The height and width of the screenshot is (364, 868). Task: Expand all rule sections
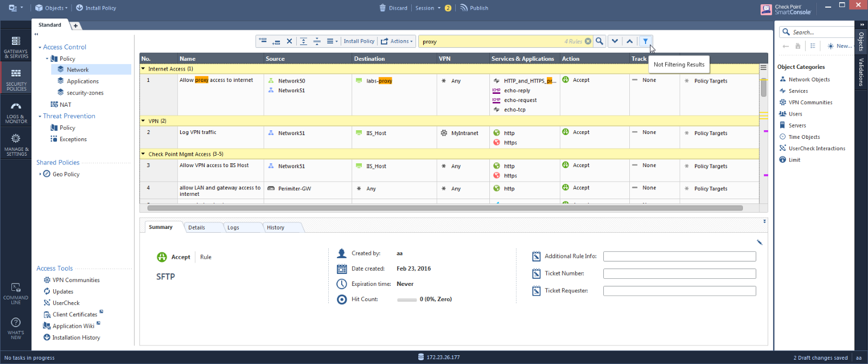[x=304, y=41]
